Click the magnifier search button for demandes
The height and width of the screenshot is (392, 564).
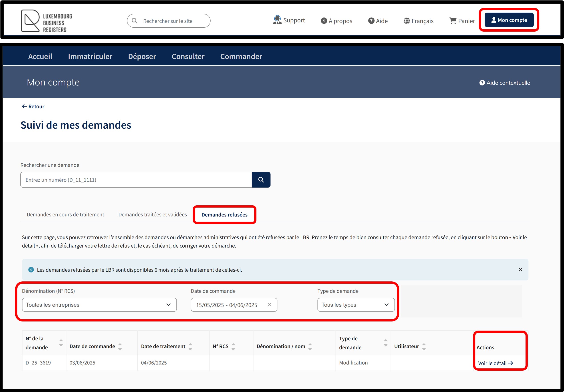pyautogui.click(x=261, y=180)
